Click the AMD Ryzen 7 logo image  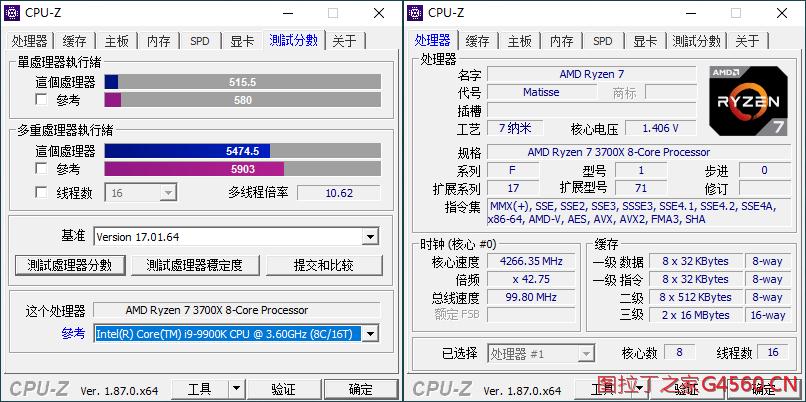click(x=748, y=101)
